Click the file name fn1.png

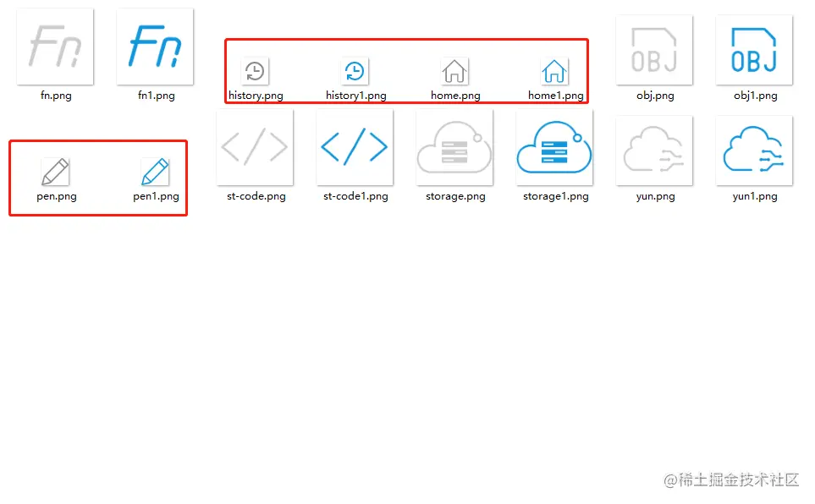tap(156, 96)
